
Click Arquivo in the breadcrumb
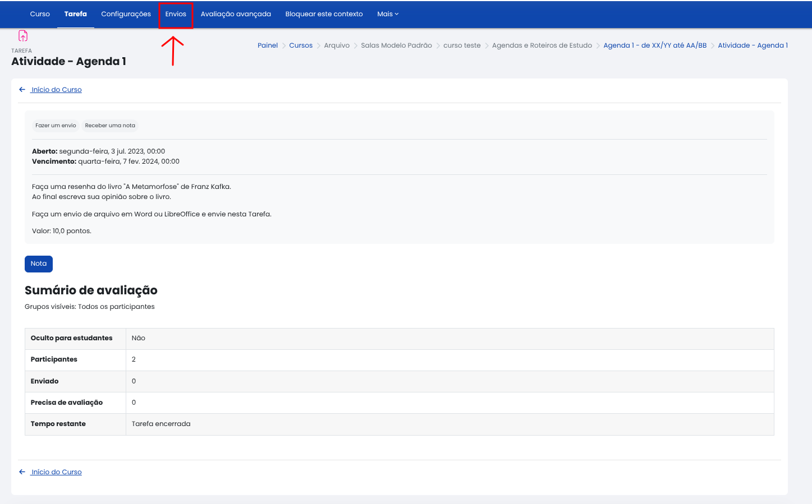tap(337, 45)
